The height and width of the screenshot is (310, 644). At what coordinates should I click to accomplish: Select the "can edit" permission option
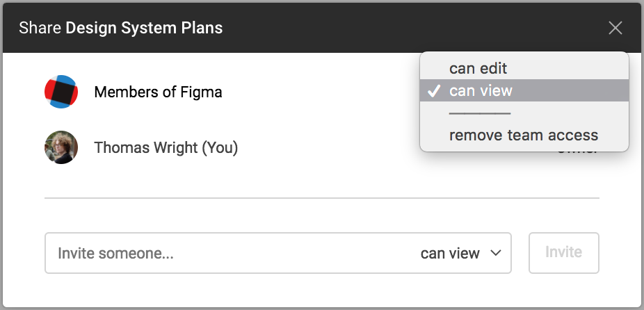(x=478, y=68)
